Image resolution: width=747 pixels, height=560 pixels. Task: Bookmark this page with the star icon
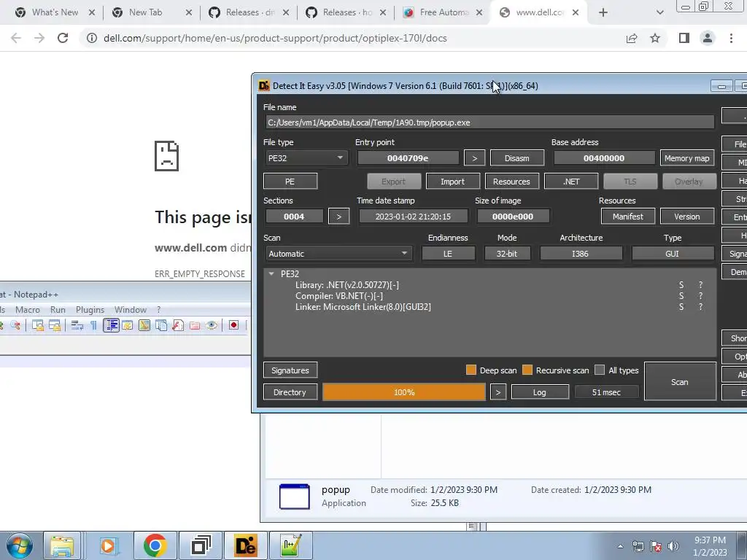655,38
